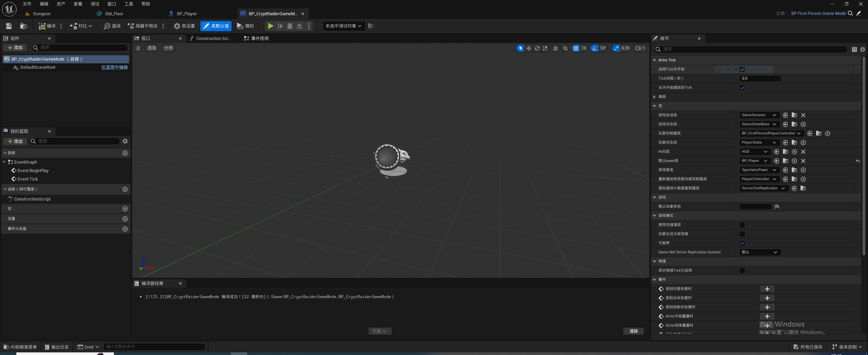Select the viewport Translate tool icon
Viewport: 868px width, 355px height.
point(529,48)
